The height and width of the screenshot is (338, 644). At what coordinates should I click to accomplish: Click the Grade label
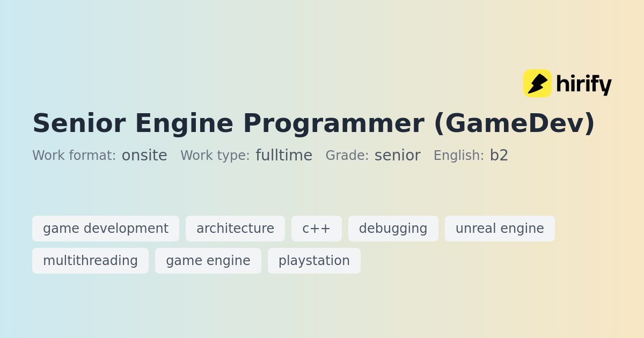(x=347, y=156)
